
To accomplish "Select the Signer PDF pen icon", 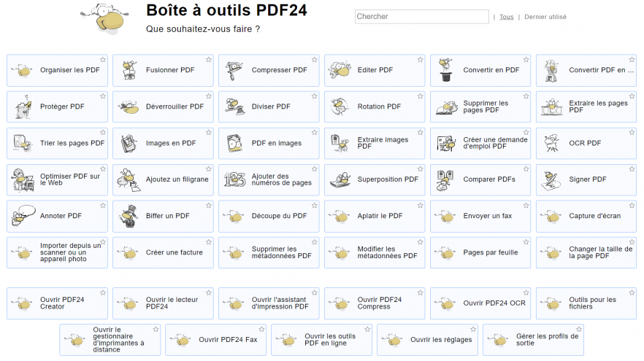I will tap(551, 180).
